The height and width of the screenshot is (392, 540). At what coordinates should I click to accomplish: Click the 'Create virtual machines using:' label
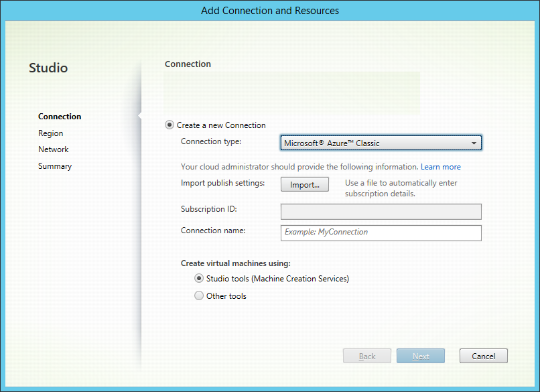pos(236,263)
